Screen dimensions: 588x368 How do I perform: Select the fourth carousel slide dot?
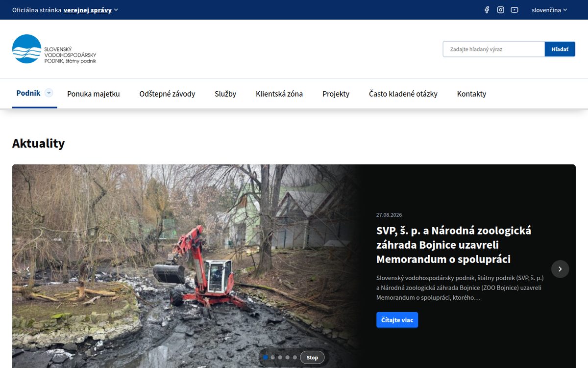(287, 358)
